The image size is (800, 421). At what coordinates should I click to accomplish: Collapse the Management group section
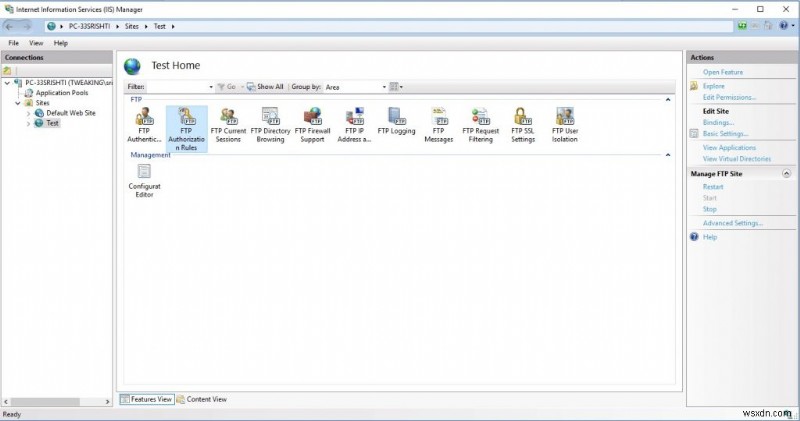coord(668,155)
